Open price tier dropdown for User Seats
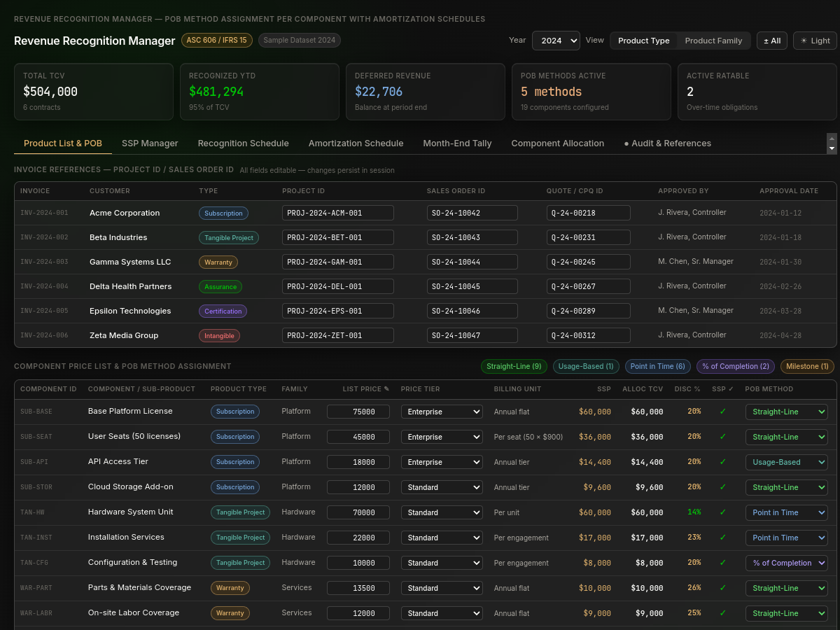The image size is (840, 630). point(442,437)
